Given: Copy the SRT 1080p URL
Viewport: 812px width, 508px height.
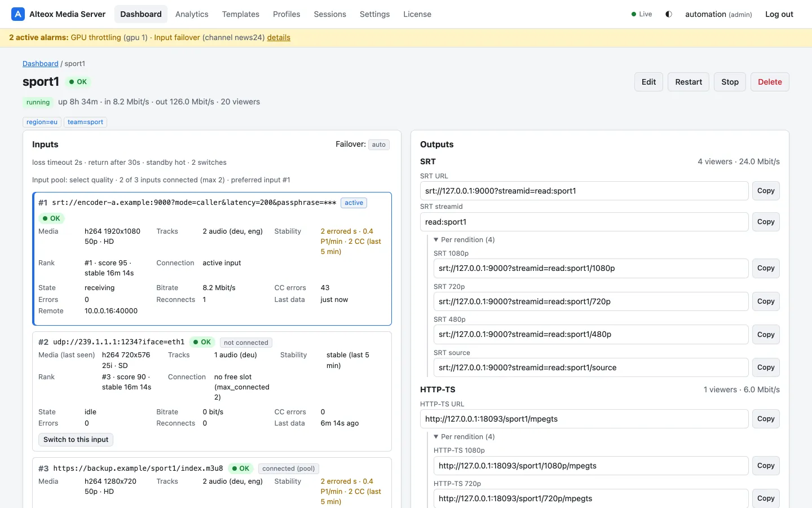Looking at the screenshot, I should 766,268.
